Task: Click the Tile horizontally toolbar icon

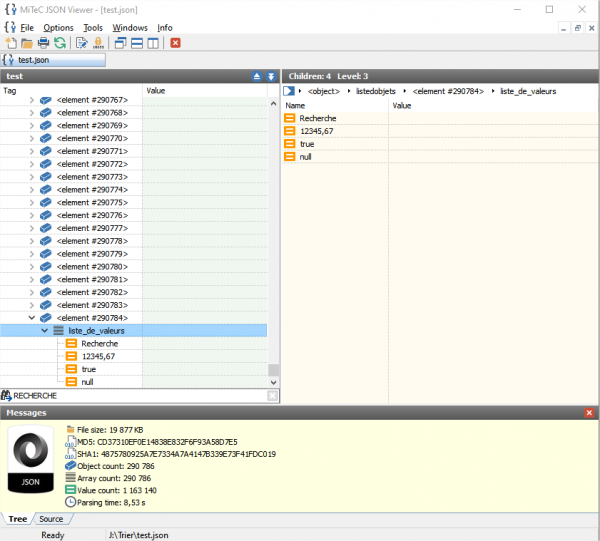Action: pyautogui.click(x=137, y=43)
